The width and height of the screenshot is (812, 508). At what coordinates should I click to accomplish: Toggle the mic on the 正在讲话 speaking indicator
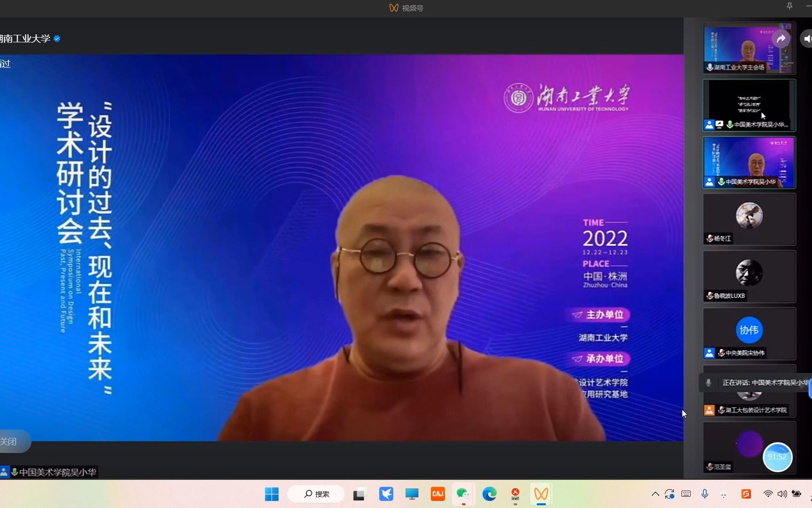point(708,382)
